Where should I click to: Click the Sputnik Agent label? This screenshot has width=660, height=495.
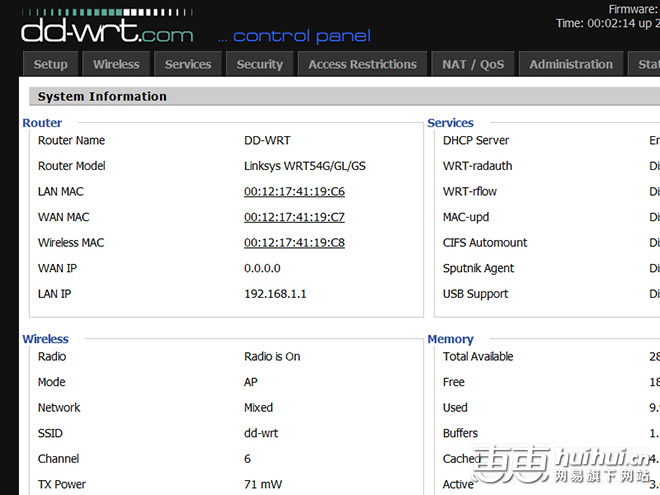click(x=478, y=269)
